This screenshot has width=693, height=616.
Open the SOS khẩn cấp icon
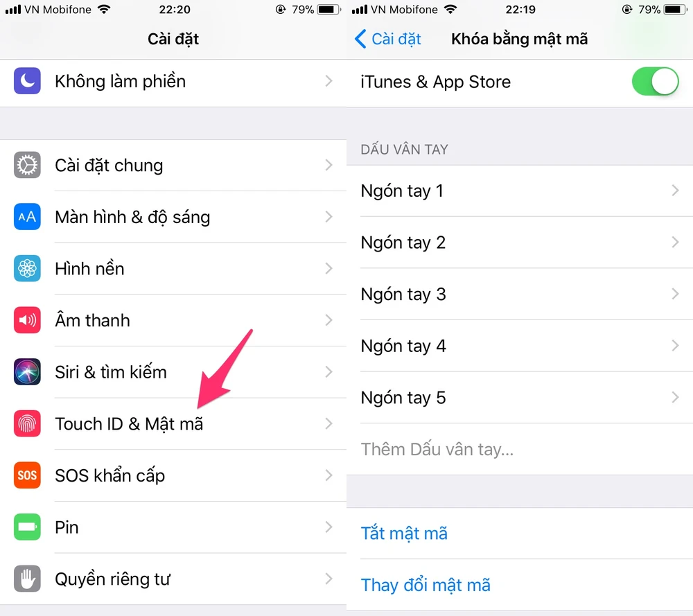pos(27,475)
